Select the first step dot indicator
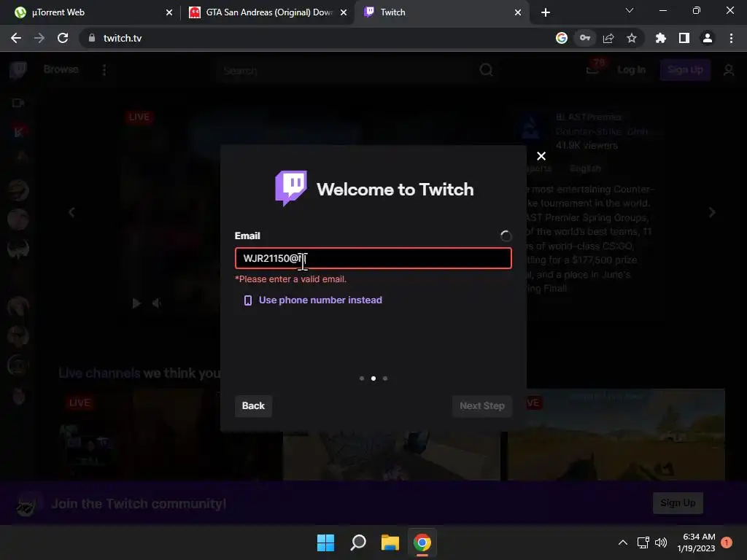Viewport: 747px width, 560px height. [362, 378]
